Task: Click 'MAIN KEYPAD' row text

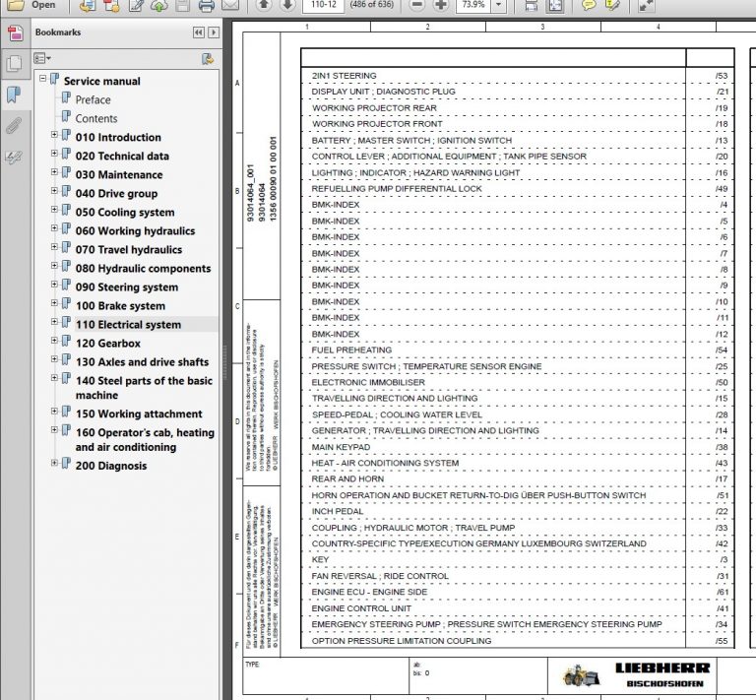Action: point(341,447)
